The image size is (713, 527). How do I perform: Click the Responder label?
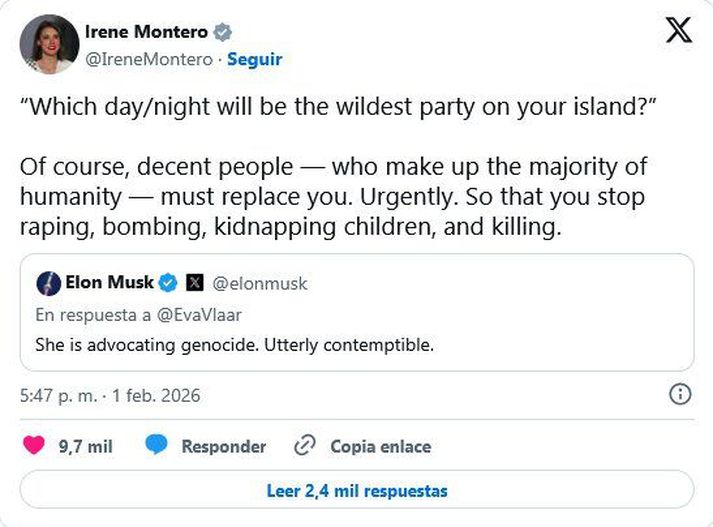(223, 447)
